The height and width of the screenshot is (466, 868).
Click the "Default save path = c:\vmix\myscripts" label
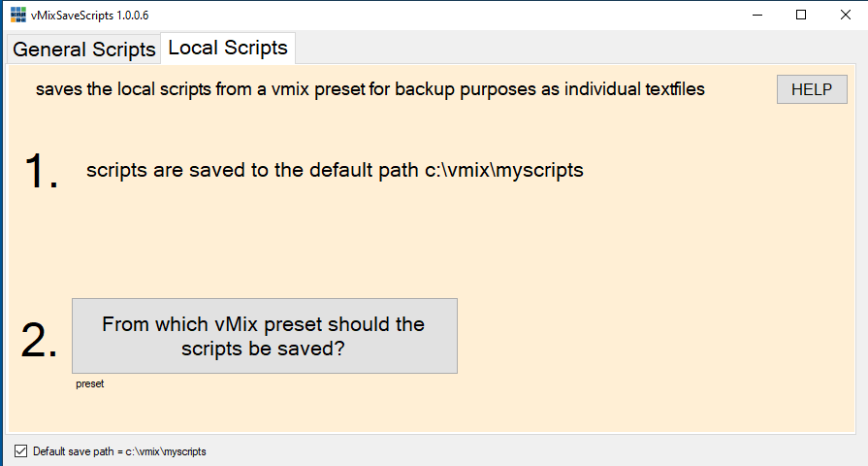(x=119, y=451)
